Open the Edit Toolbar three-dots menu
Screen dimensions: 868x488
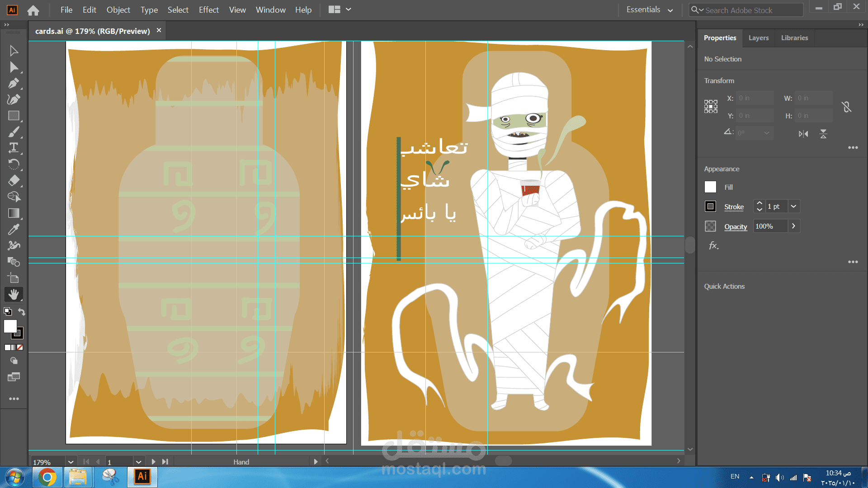[x=14, y=399]
